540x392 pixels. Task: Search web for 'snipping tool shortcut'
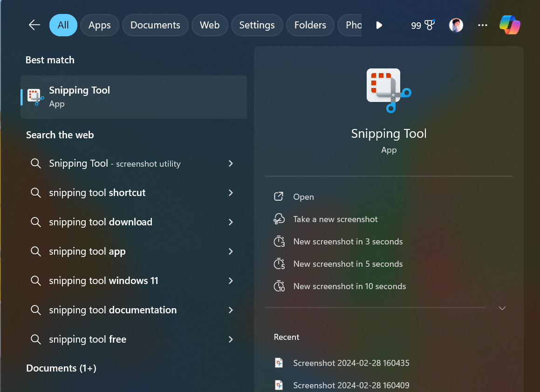coord(97,193)
